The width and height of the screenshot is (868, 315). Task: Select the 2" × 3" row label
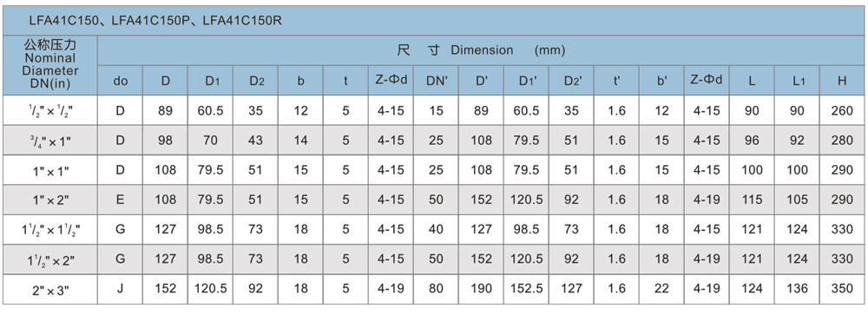[x=50, y=289]
